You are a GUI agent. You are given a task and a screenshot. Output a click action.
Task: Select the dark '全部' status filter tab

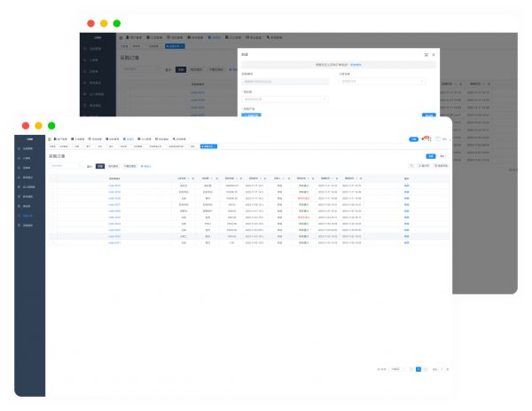tap(100, 166)
